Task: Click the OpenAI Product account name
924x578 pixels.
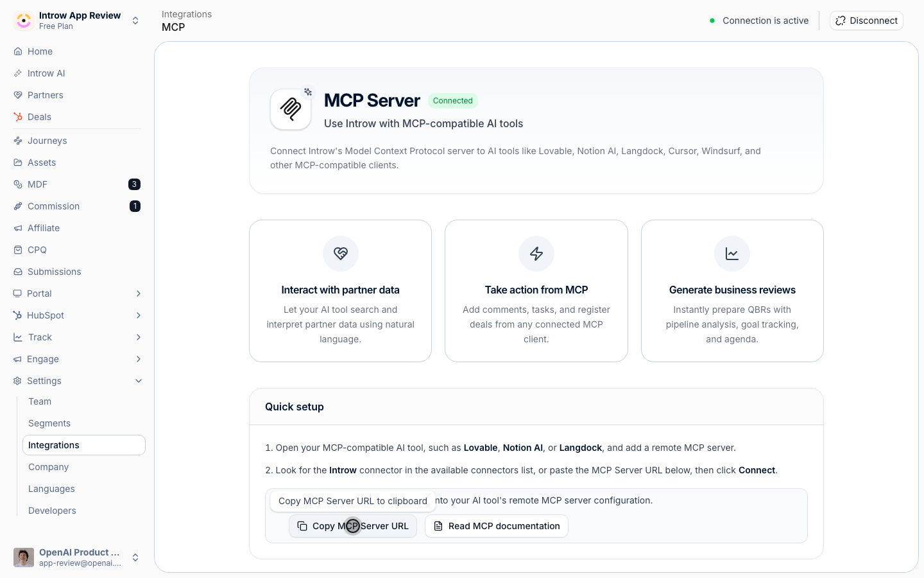Action: pos(80,552)
